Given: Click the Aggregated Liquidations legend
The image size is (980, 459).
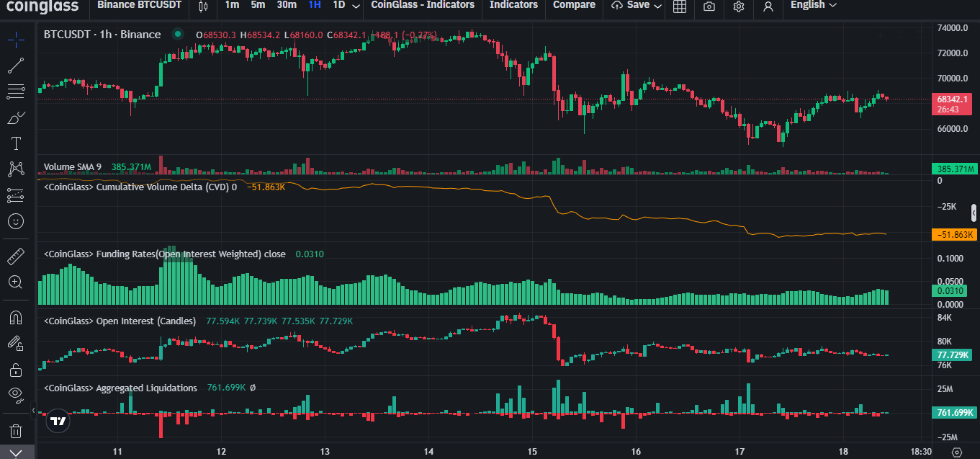Looking at the screenshot, I should [120, 388].
